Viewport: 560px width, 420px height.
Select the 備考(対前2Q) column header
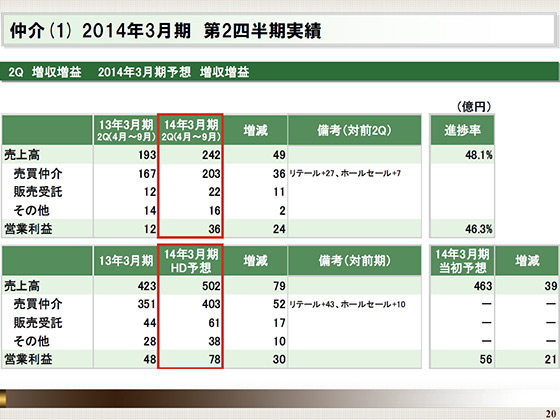click(x=354, y=130)
